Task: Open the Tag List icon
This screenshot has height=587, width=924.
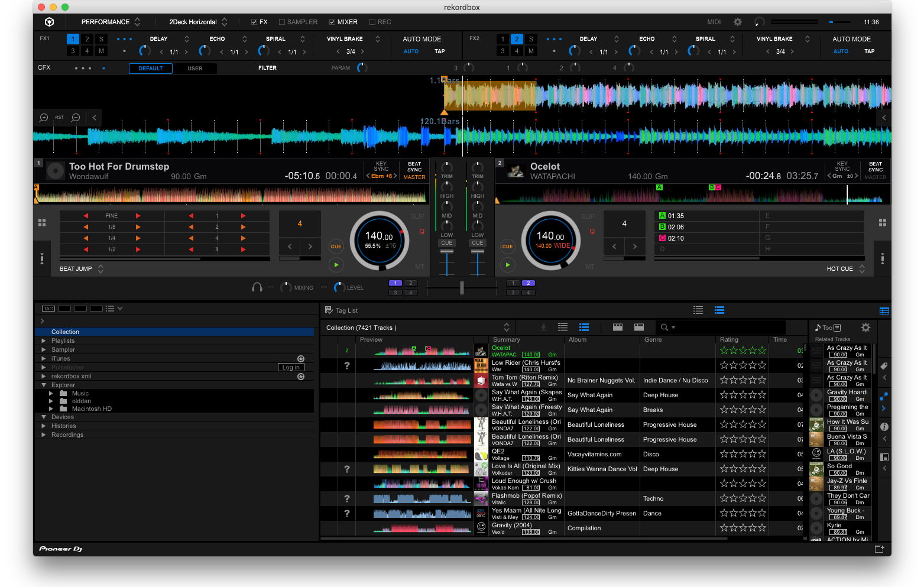Action: pyautogui.click(x=329, y=310)
